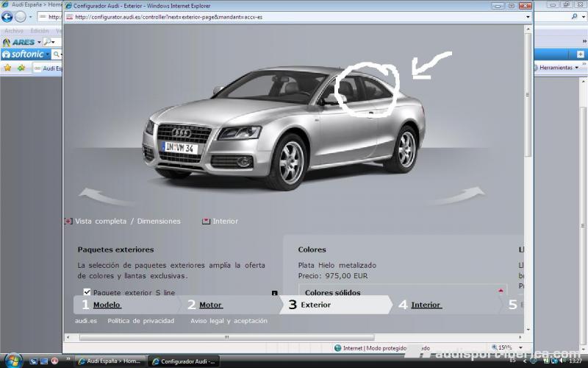
Task: Expand the quick launch overflow chevron
Action: pos(68,358)
